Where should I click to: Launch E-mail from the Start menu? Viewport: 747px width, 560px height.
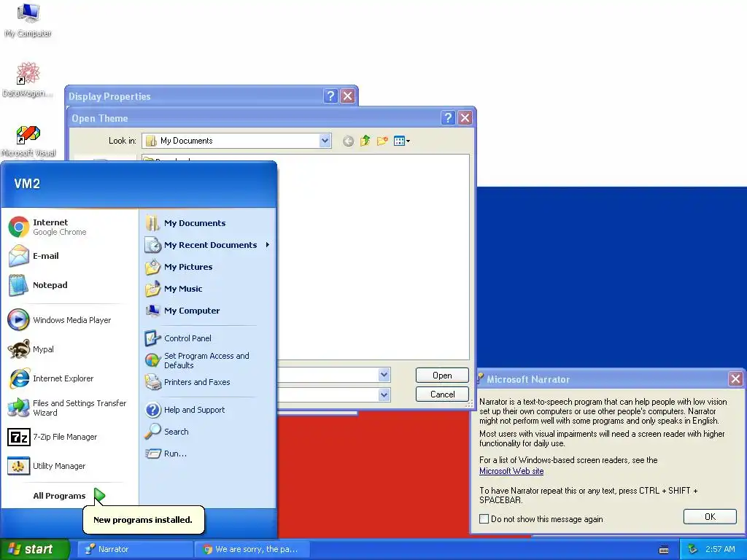coord(69,256)
